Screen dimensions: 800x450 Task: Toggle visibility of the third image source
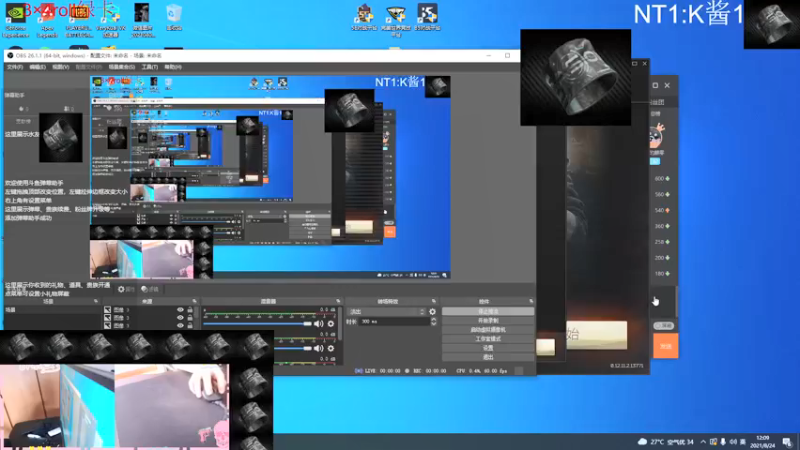[180, 325]
